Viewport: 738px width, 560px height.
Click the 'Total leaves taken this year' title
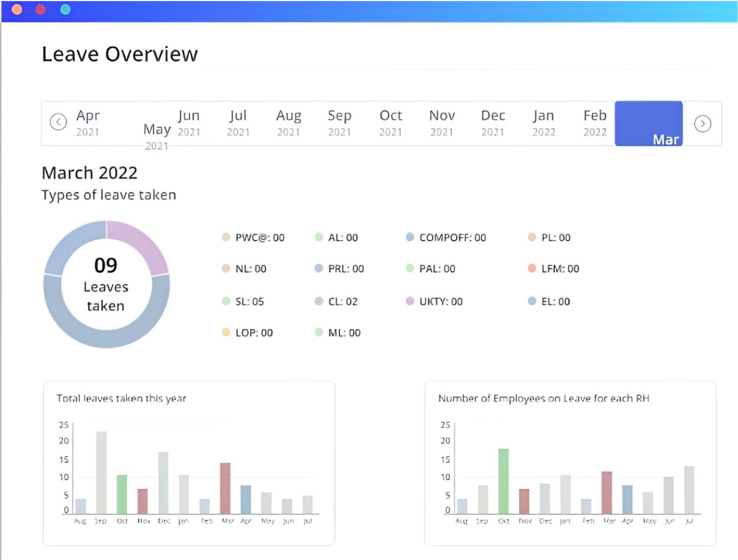point(121,398)
